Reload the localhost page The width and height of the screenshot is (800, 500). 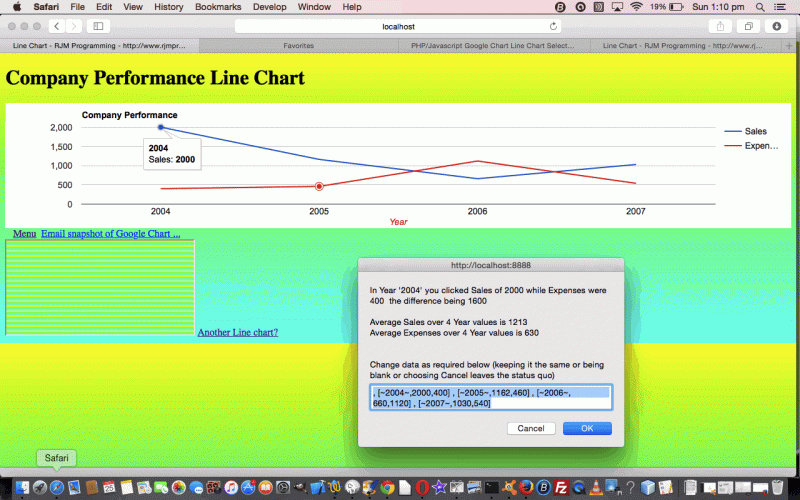(x=553, y=26)
